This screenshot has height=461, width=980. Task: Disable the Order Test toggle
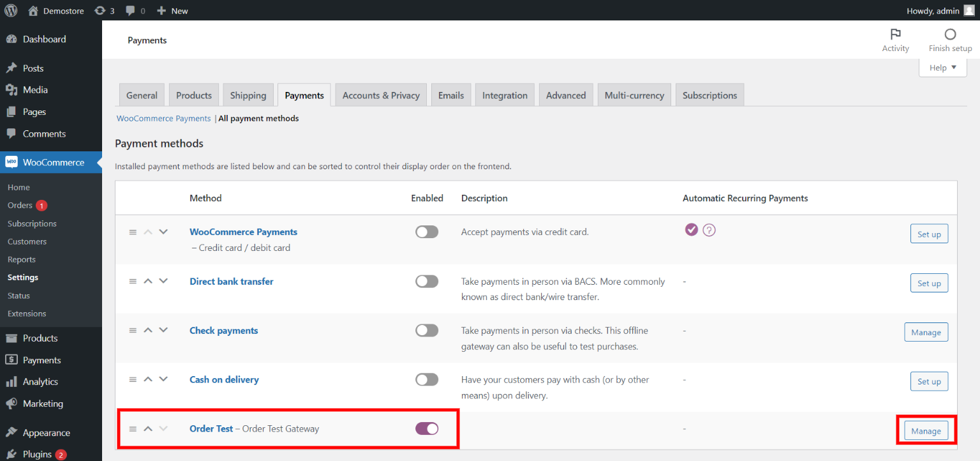click(x=427, y=429)
